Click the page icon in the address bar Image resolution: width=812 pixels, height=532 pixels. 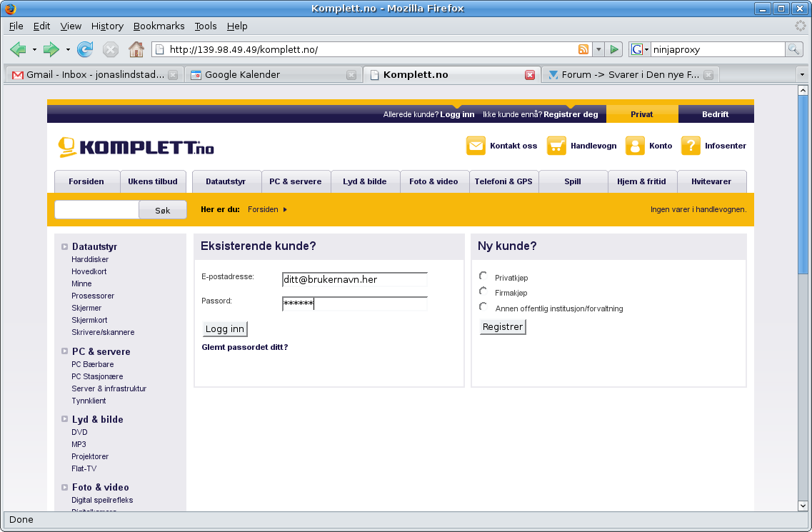click(160, 49)
